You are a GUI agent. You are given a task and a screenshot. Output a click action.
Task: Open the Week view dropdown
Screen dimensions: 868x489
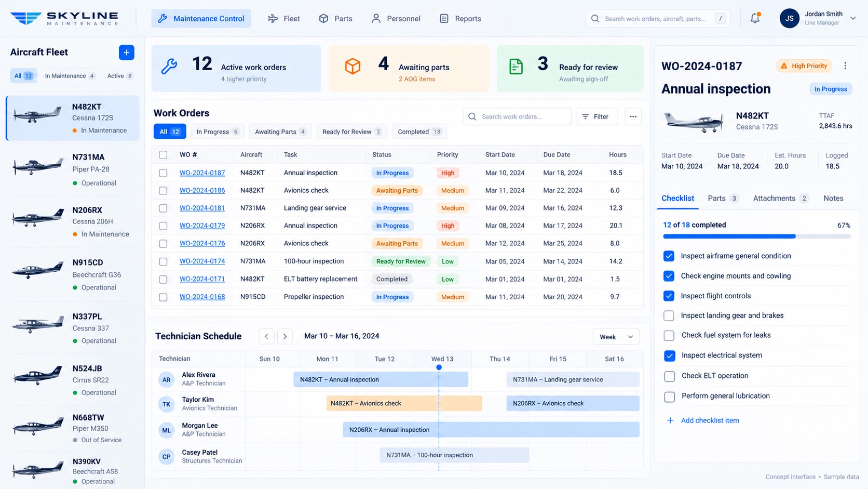[x=616, y=337]
